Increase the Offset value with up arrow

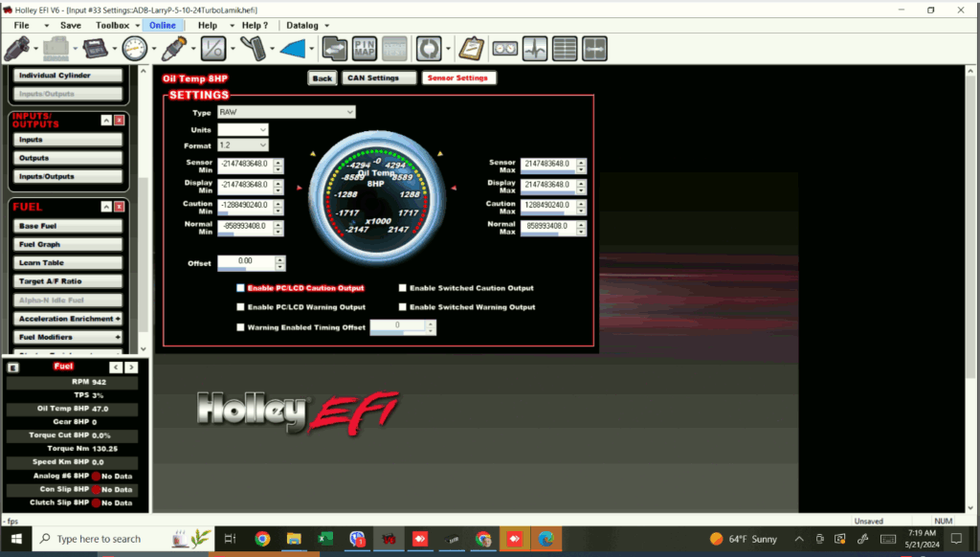(x=280, y=258)
